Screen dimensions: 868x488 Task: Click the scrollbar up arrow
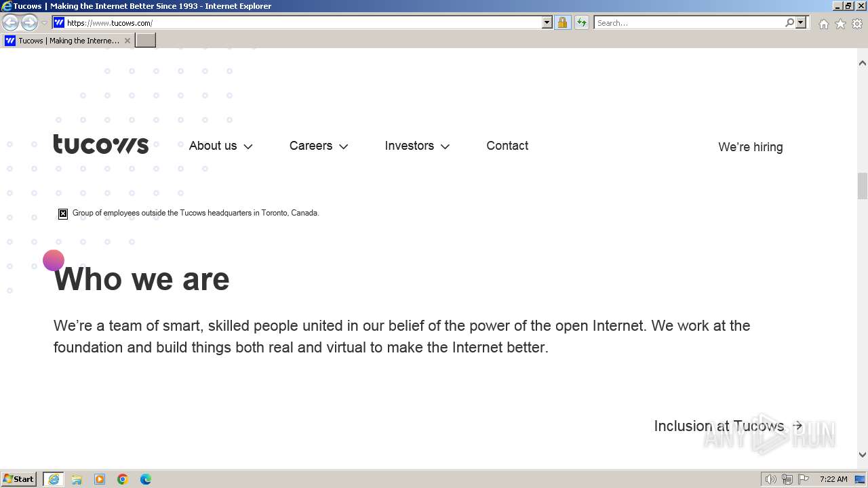pos(862,62)
